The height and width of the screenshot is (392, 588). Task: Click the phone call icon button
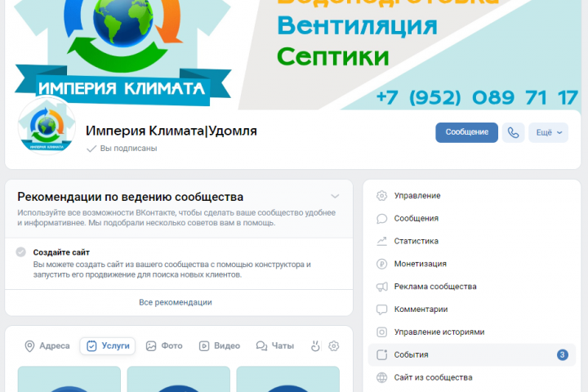(513, 132)
